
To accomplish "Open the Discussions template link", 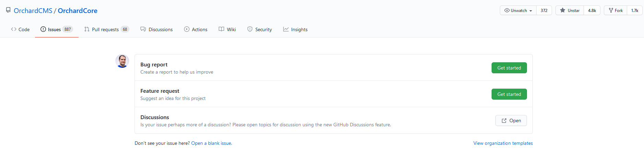I will [511, 120].
